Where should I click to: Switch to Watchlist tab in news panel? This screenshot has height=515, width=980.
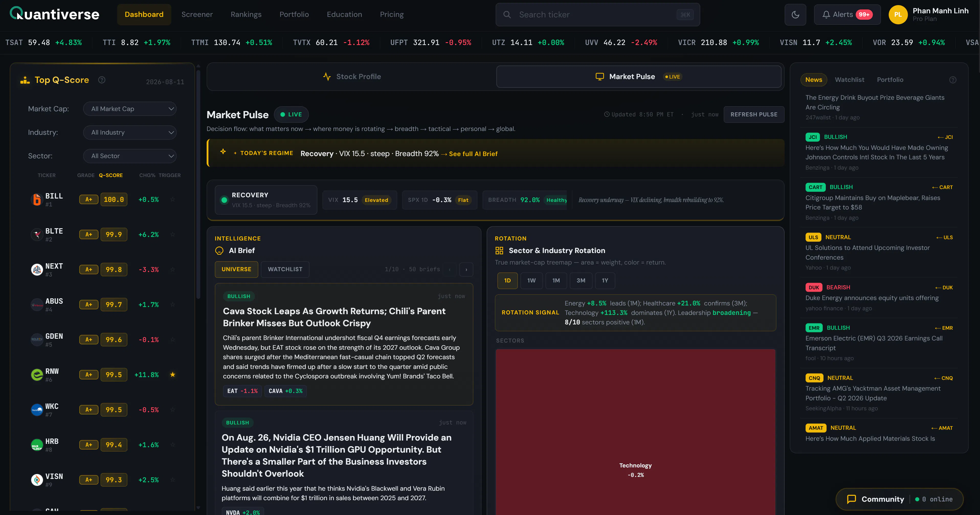850,80
